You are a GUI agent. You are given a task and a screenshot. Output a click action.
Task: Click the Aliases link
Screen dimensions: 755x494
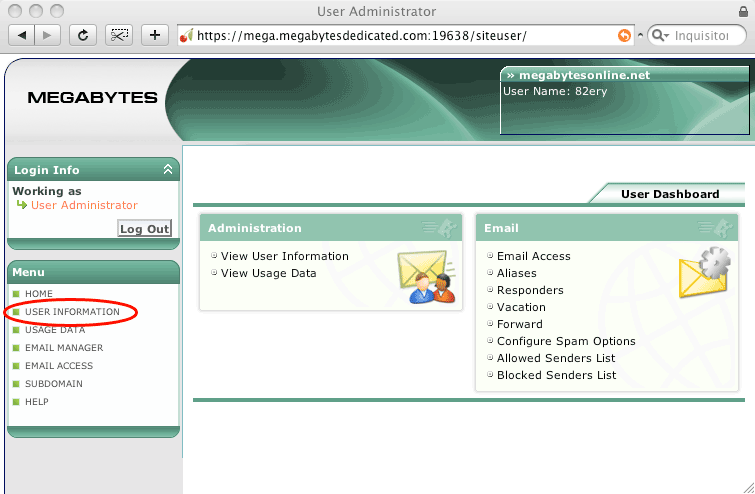pos(517,273)
